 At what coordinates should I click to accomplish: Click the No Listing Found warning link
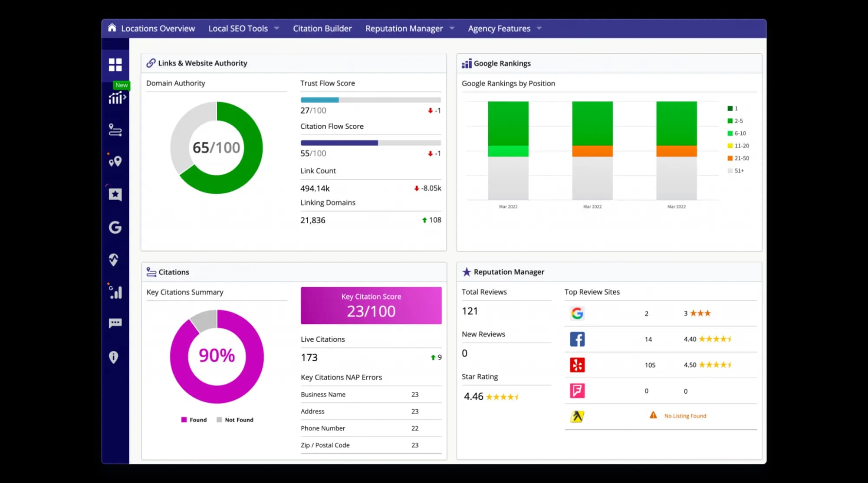coord(685,415)
